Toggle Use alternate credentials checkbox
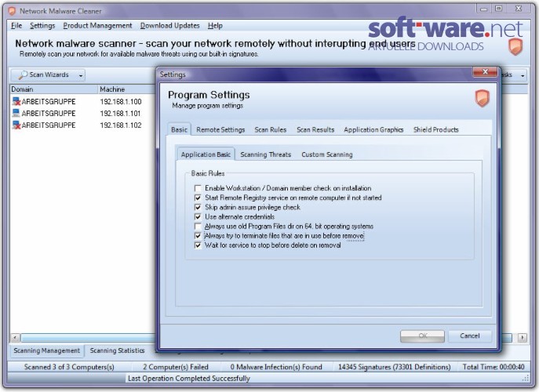Viewport: 539px width, 392px height. click(x=198, y=217)
